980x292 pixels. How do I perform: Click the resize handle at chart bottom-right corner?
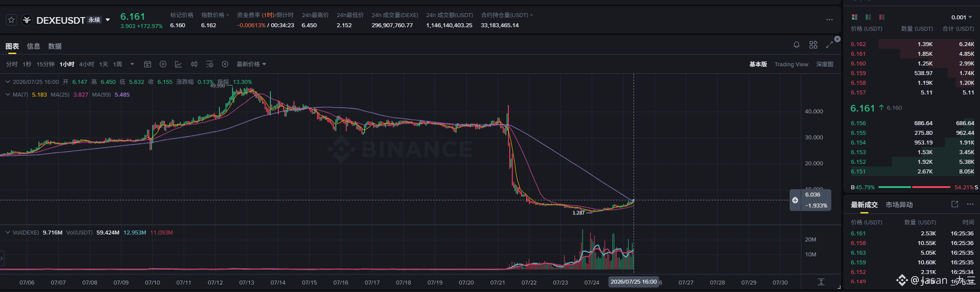[839, 287]
